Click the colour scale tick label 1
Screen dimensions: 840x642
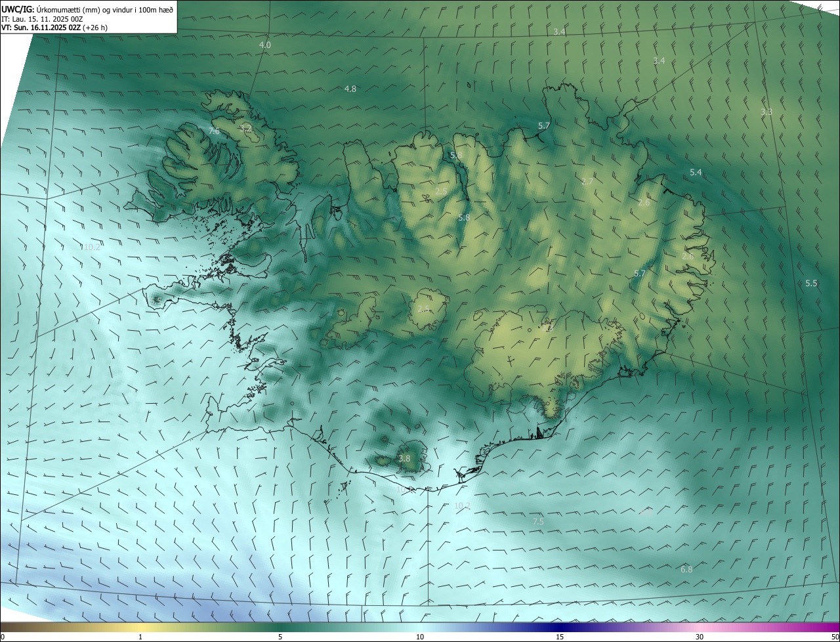(140, 637)
